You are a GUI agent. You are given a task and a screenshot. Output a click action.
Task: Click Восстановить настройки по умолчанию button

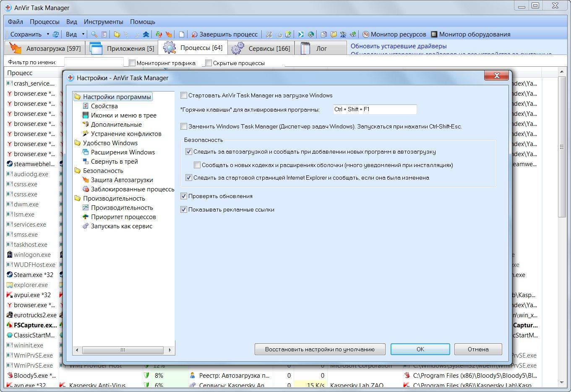(320, 349)
